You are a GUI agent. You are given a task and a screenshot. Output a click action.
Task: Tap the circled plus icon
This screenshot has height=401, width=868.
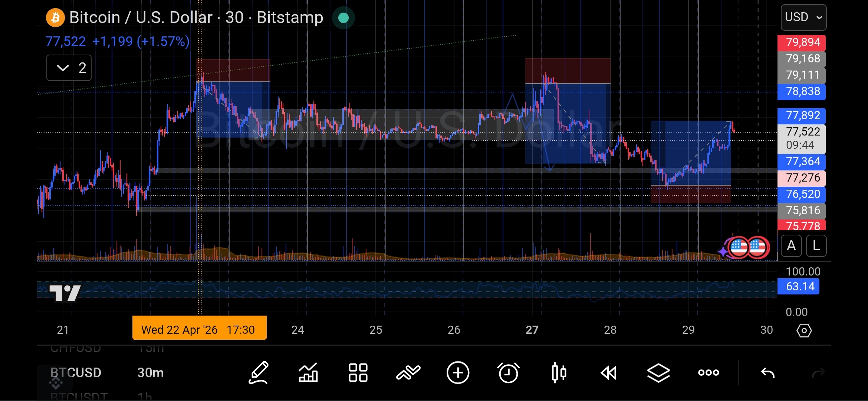coord(458,372)
